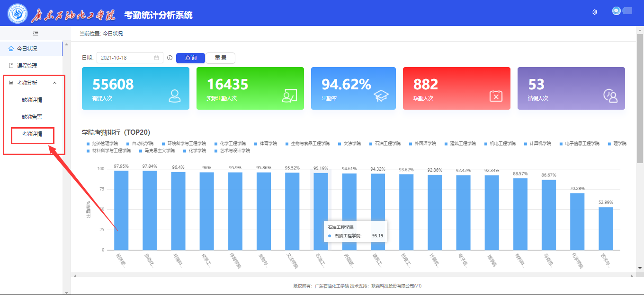This screenshot has height=295, width=644.
Task: Select 缺勤告警 submenu item
Action: coord(32,117)
